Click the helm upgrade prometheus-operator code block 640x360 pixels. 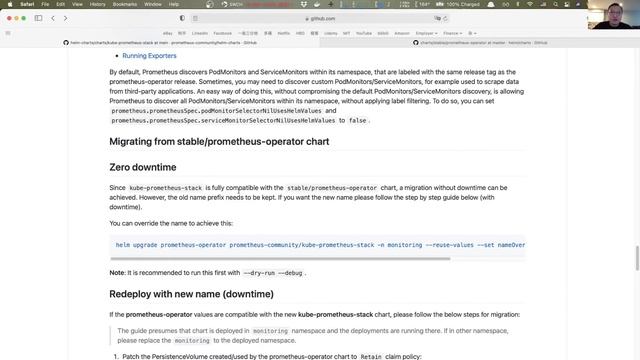(317, 245)
